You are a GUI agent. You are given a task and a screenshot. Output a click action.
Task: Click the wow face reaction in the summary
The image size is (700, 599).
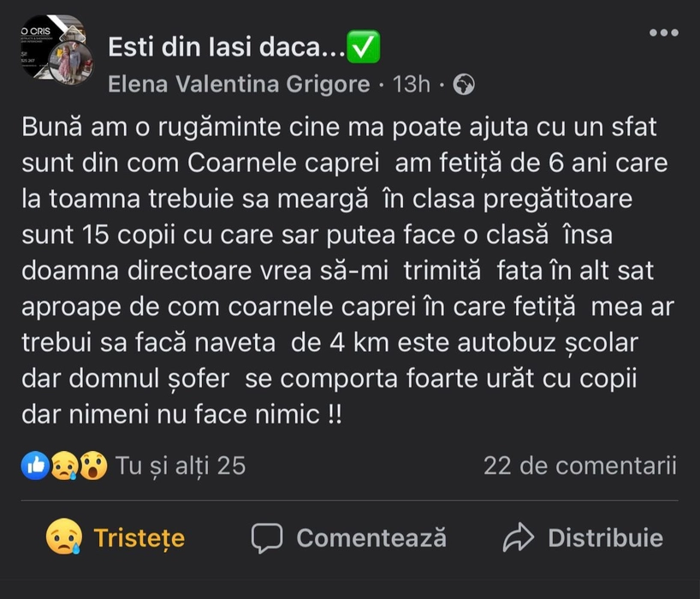[x=92, y=466]
